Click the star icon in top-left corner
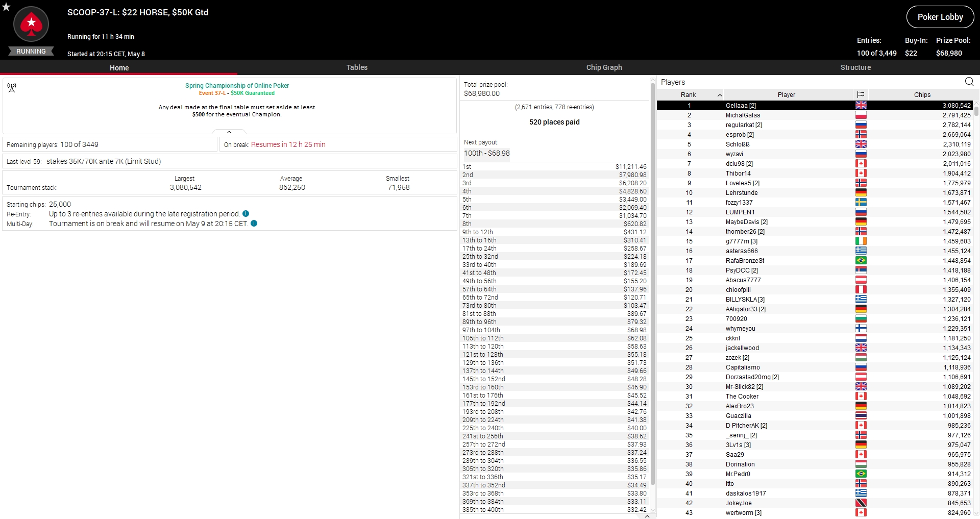Image resolution: width=980 pixels, height=519 pixels. 6,7
